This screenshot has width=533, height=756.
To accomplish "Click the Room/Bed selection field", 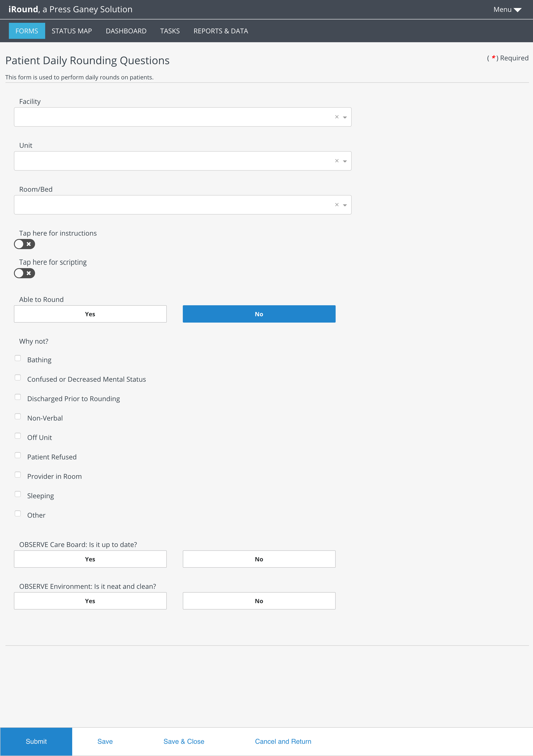I will click(183, 205).
